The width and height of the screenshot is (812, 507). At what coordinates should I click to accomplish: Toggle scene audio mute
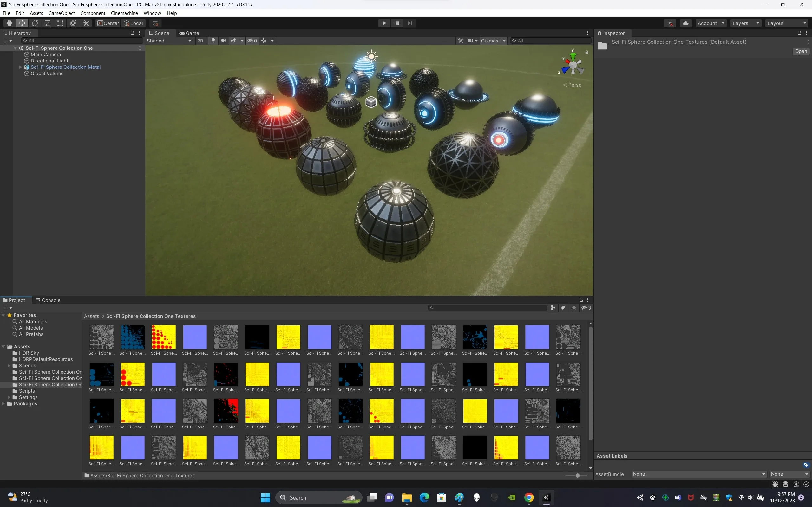[223, 41]
